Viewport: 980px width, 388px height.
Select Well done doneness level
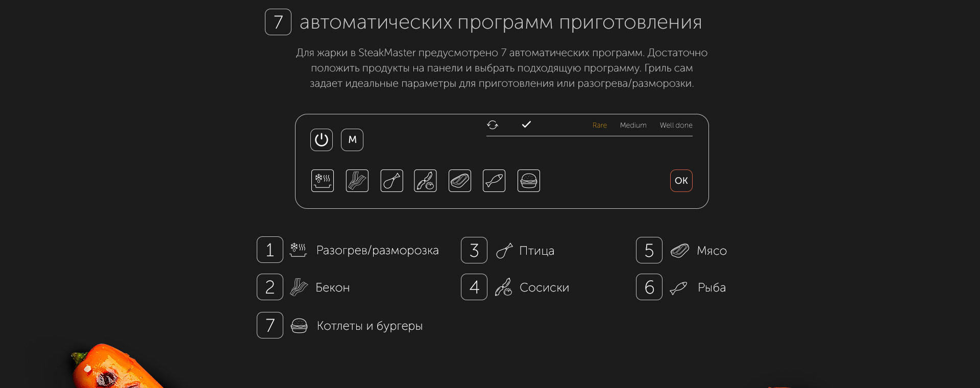[x=676, y=126]
